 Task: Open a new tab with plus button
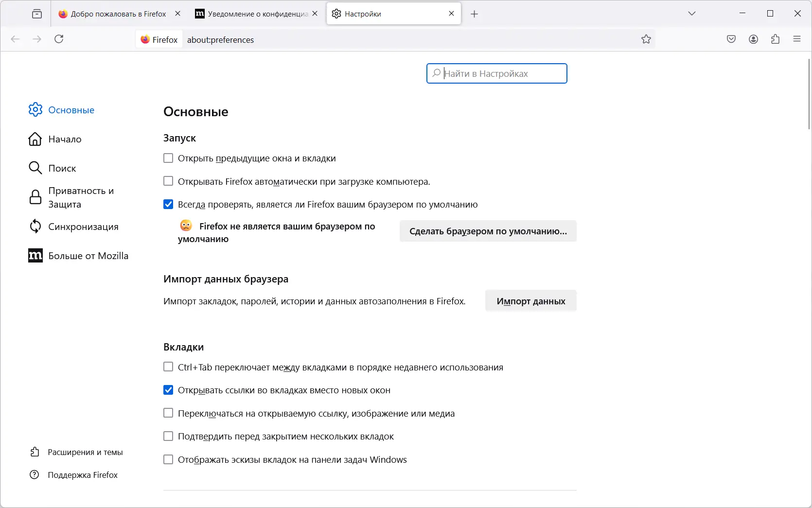pyautogui.click(x=475, y=14)
